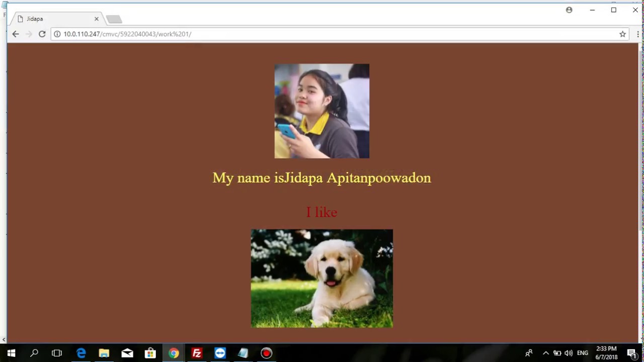This screenshot has width=644, height=362.
Task: Click the 'My name isJidapa Apitanpoowadon' heading
Action: point(322,178)
